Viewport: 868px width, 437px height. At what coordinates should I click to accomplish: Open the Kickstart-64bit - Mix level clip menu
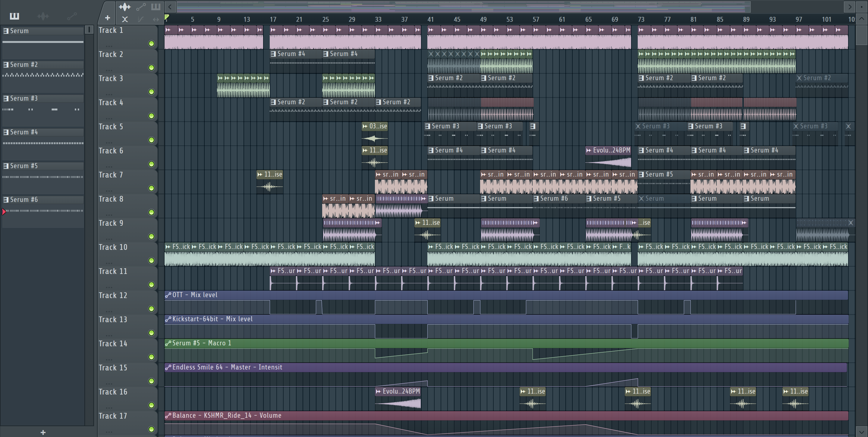(x=168, y=319)
